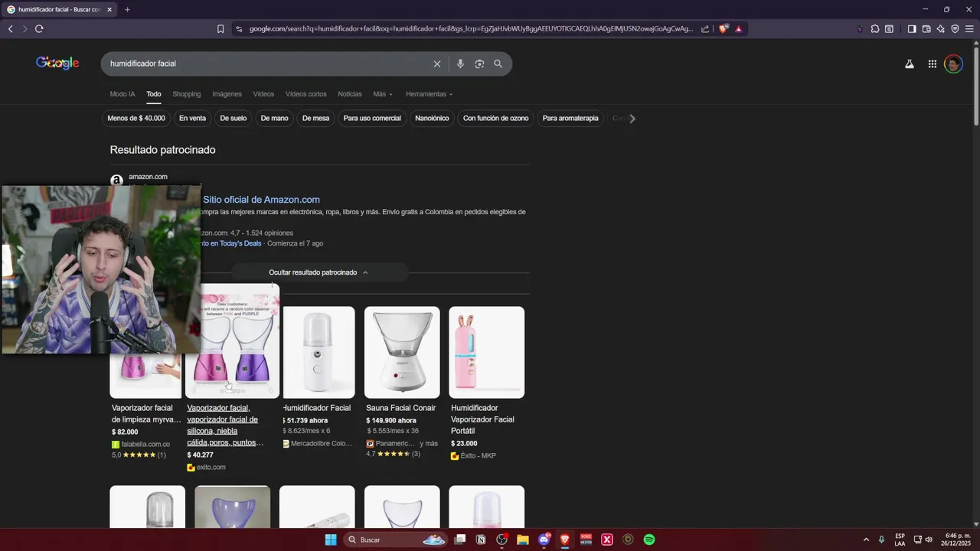Open Vaporizador facial de silicona product link
The width and height of the screenshot is (980, 551).
(x=224, y=425)
